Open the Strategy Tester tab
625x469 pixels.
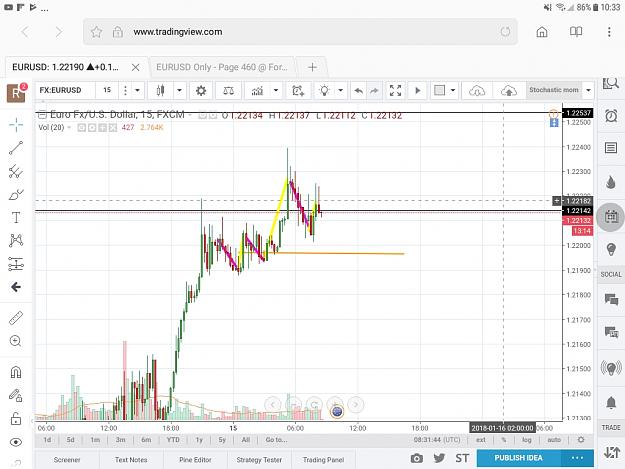[259, 460]
